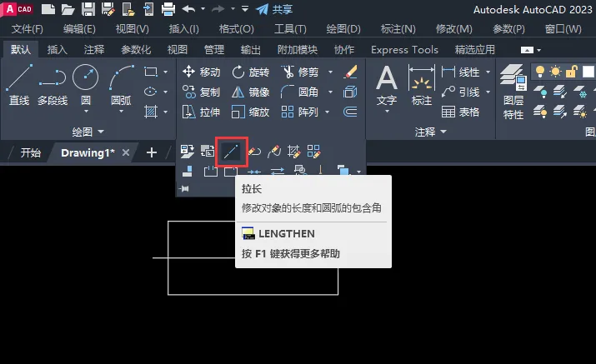Select the Line (直线) drawing tool
The image size is (596, 364).
click(x=19, y=85)
